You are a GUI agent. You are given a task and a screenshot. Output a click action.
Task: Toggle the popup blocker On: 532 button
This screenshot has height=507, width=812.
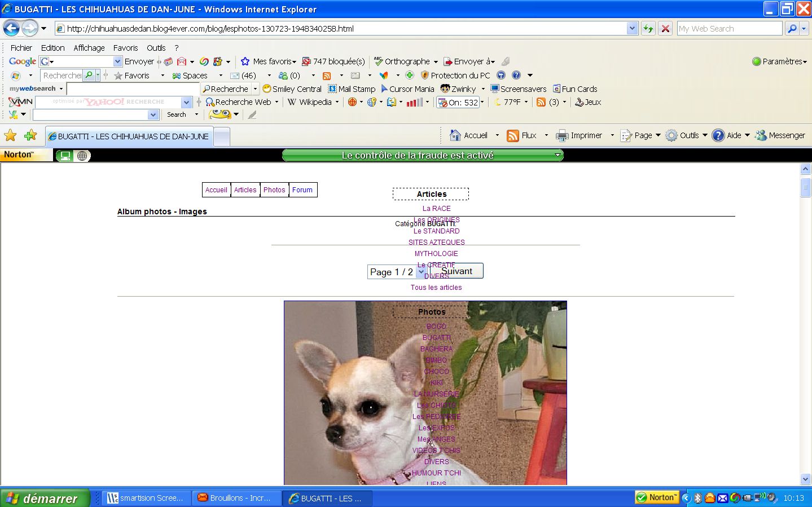pyautogui.click(x=459, y=102)
